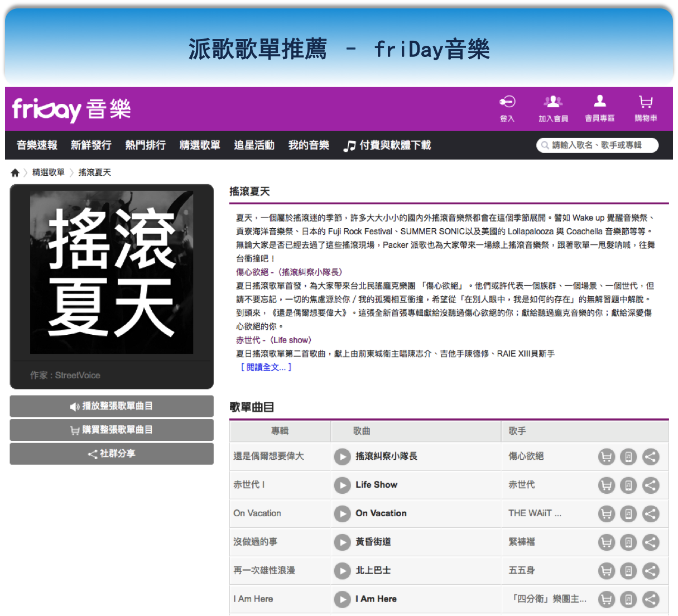Play the Life Show track
Screen dimensions: 678x616
tap(342, 485)
